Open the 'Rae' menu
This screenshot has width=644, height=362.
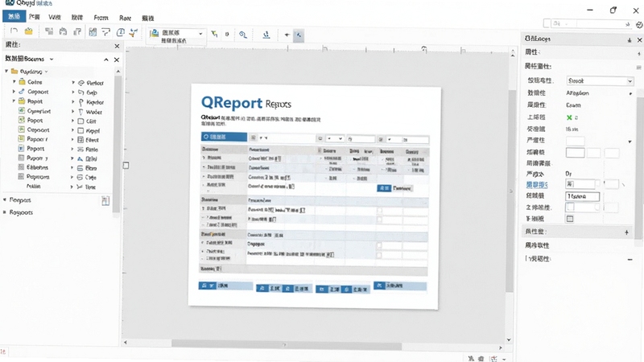pos(125,18)
